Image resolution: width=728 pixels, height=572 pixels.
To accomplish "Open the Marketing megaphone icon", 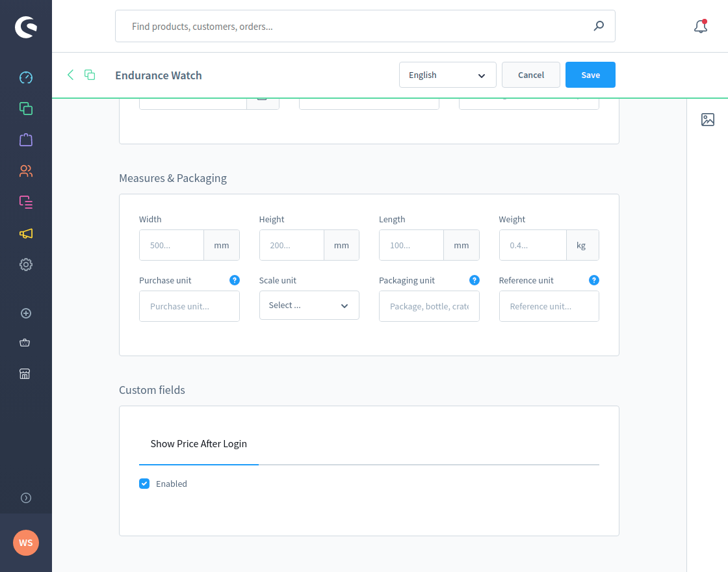I will point(26,233).
